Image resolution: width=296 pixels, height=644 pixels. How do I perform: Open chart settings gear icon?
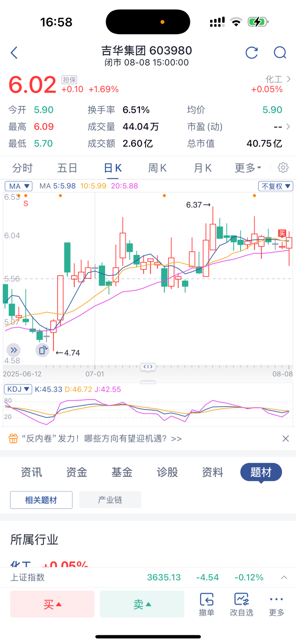point(283,167)
